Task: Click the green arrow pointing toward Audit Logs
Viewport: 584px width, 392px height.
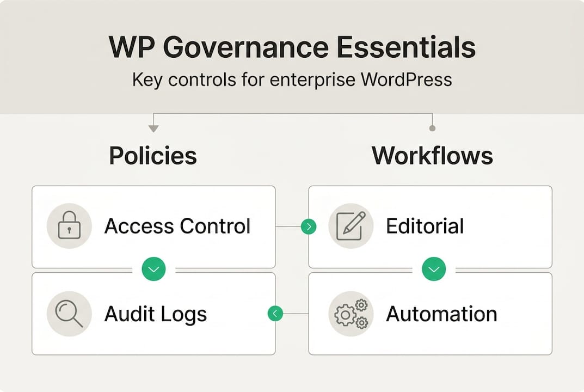Action: point(275,313)
